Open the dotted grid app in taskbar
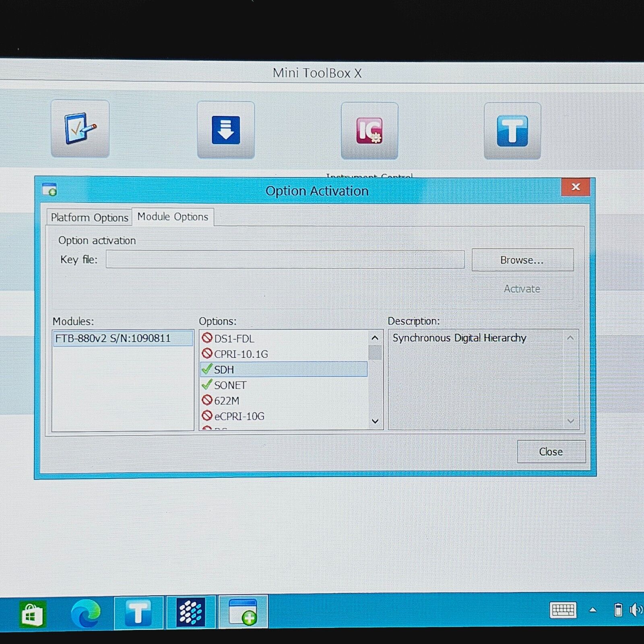The height and width of the screenshot is (644, 644). click(x=191, y=612)
